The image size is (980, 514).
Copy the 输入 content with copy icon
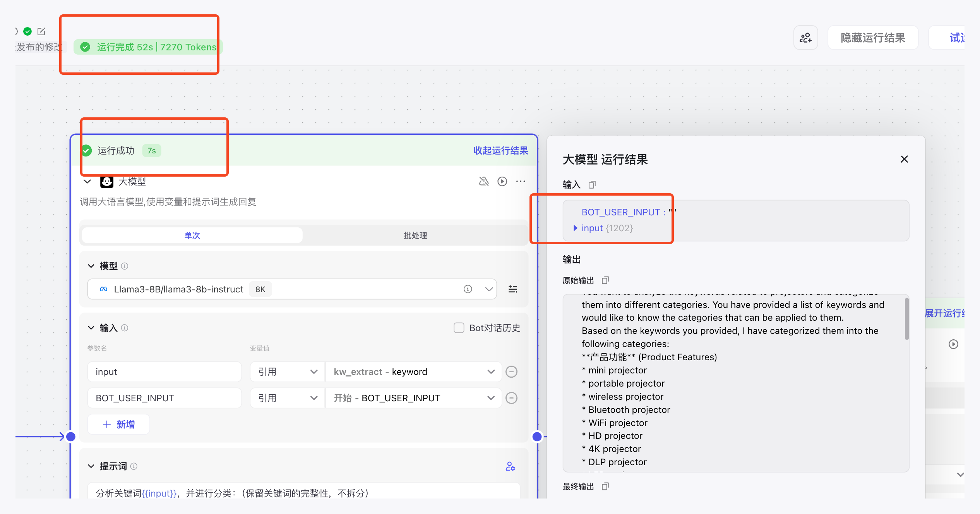[592, 185]
